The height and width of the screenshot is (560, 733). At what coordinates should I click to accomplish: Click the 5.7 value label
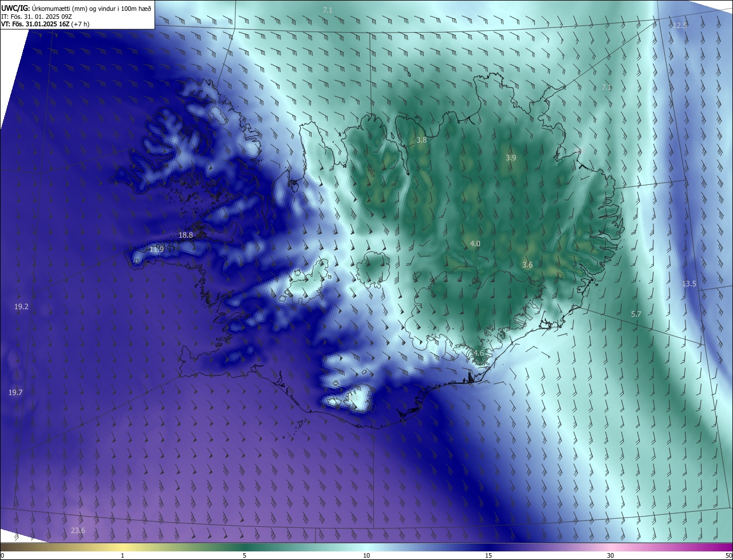(x=636, y=314)
